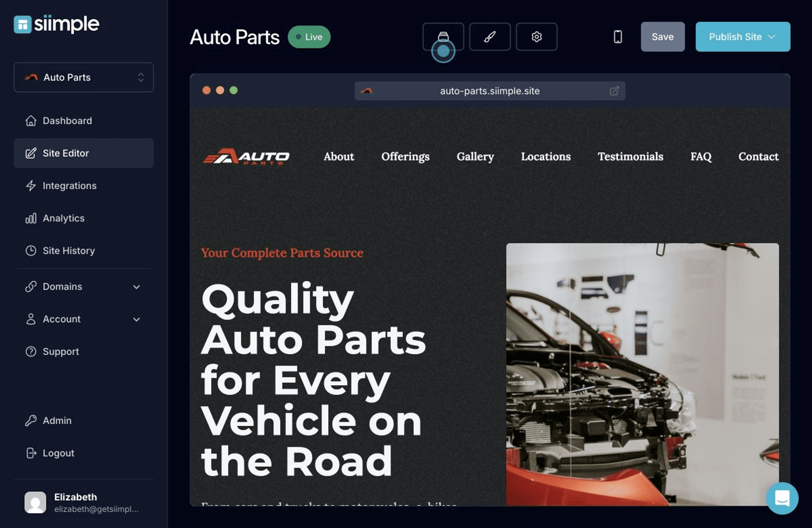Open site in new tab icon
The width and height of the screenshot is (812, 528).
pyautogui.click(x=614, y=91)
